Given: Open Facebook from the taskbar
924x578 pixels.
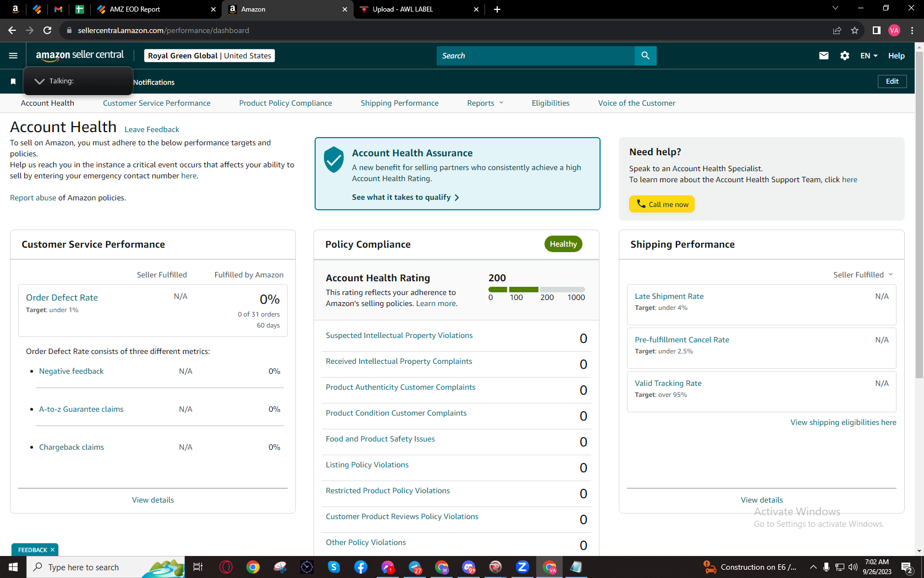Looking at the screenshot, I should click(361, 567).
